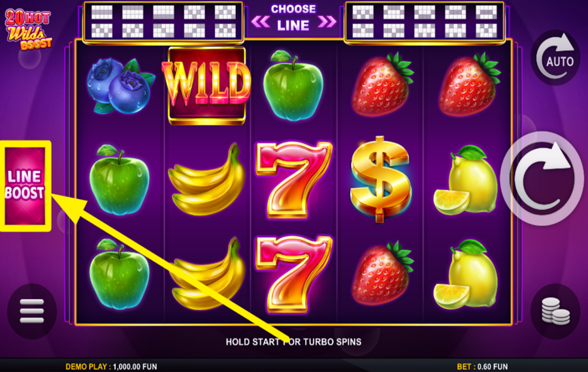
Task: Click the large spin button
Action: [x=542, y=179]
